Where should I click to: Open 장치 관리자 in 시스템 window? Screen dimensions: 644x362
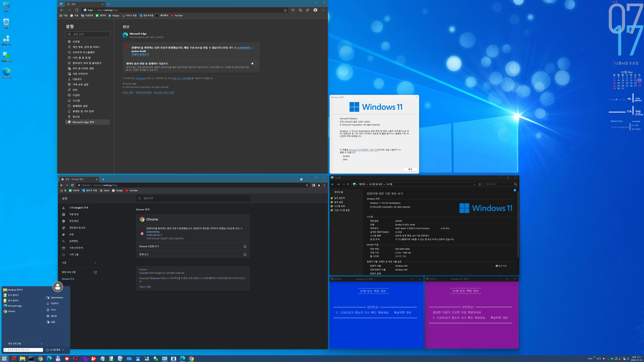tap(339, 198)
